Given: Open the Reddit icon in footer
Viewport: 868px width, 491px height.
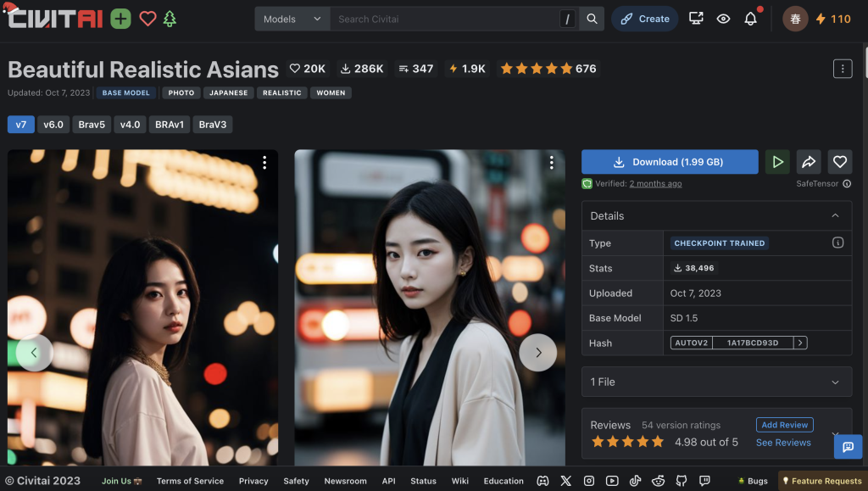Looking at the screenshot, I should [x=658, y=481].
